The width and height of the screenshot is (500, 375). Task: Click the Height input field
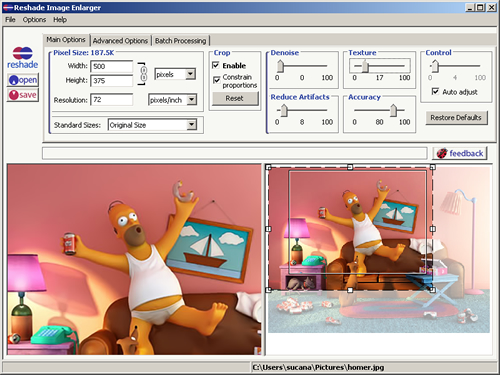pos(112,81)
